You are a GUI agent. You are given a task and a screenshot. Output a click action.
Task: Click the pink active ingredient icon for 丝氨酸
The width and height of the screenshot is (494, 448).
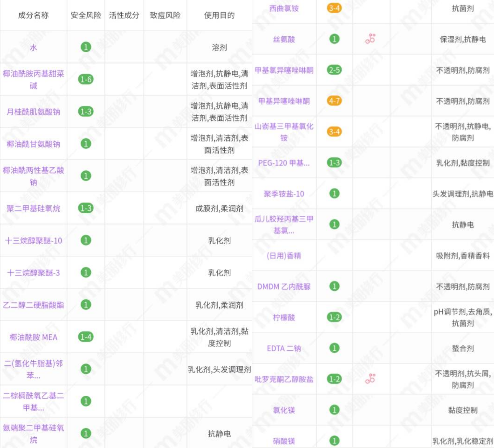pos(371,39)
